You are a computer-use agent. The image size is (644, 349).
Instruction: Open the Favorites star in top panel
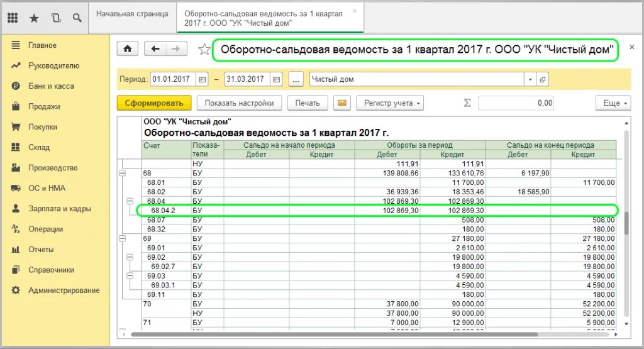pyautogui.click(x=35, y=18)
